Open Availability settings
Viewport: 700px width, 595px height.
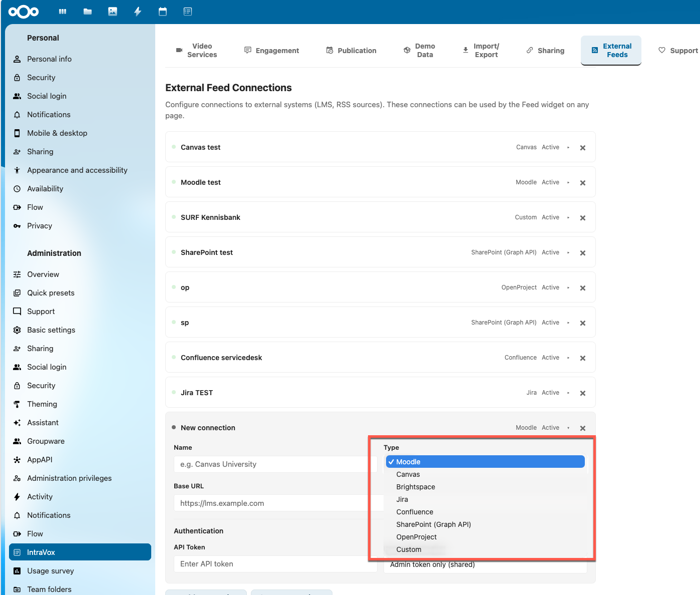pos(80,189)
